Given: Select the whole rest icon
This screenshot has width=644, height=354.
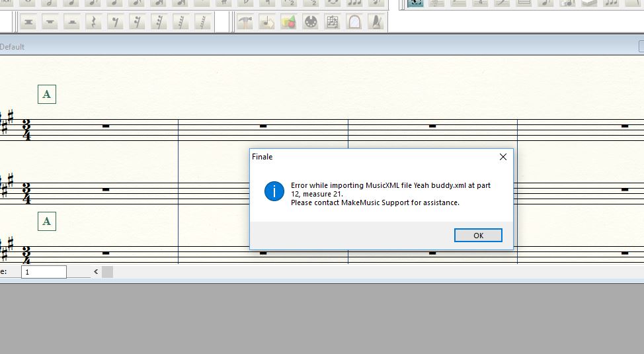Looking at the screenshot, I should (x=50, y=22).
